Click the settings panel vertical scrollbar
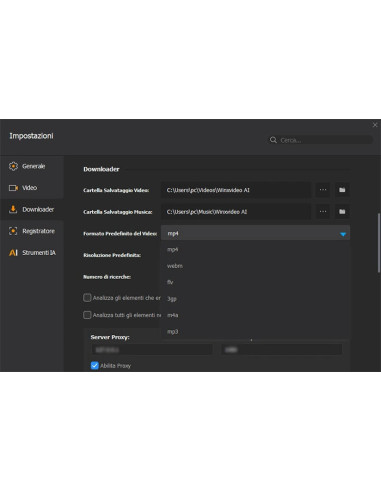Screen dimensions: 381x492 (x=379, y=243)
